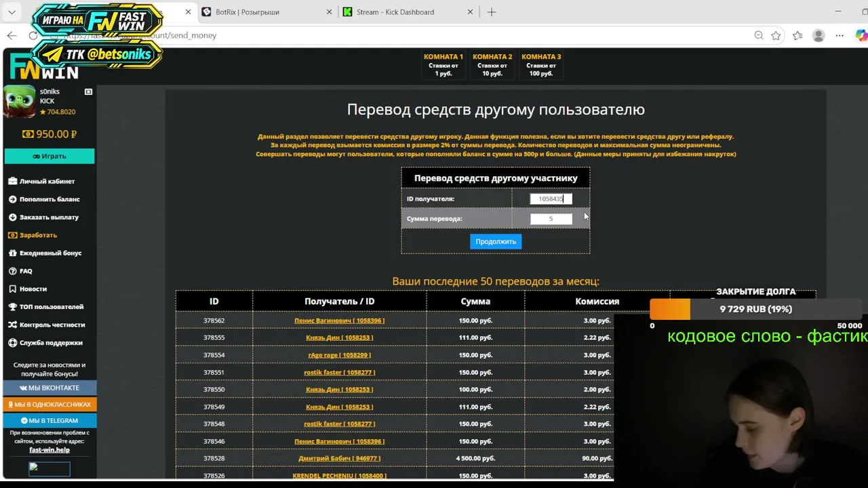Screen dimensions: 868x488
Task: Go back with the browser back arrow
Action: coord(12,35)
